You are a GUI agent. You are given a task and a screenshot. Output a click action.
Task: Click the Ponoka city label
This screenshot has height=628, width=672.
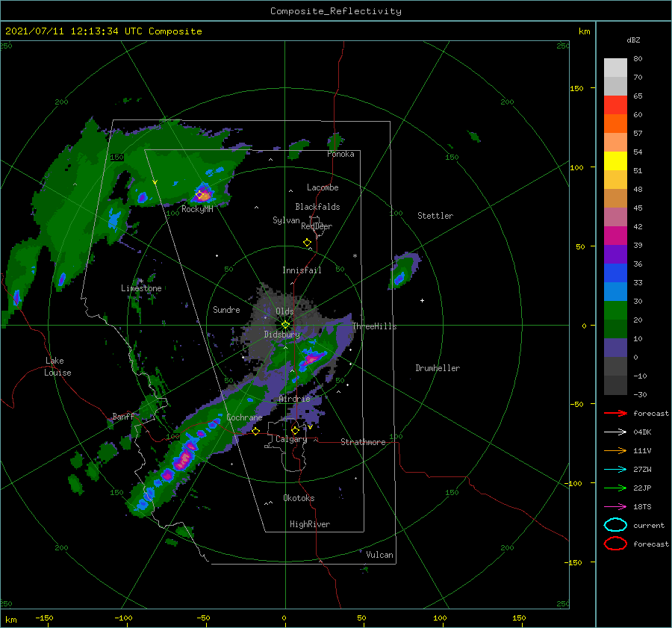[x=340, y=154]
